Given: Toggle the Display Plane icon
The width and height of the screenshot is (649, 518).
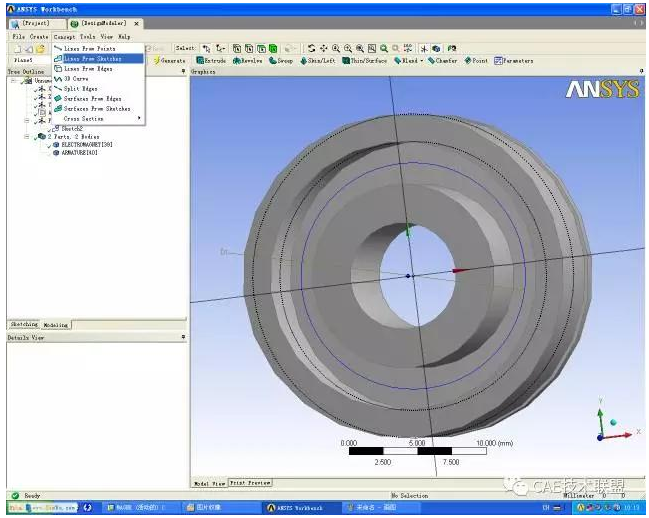Looking at the screenshot, I should pos(424,48).
